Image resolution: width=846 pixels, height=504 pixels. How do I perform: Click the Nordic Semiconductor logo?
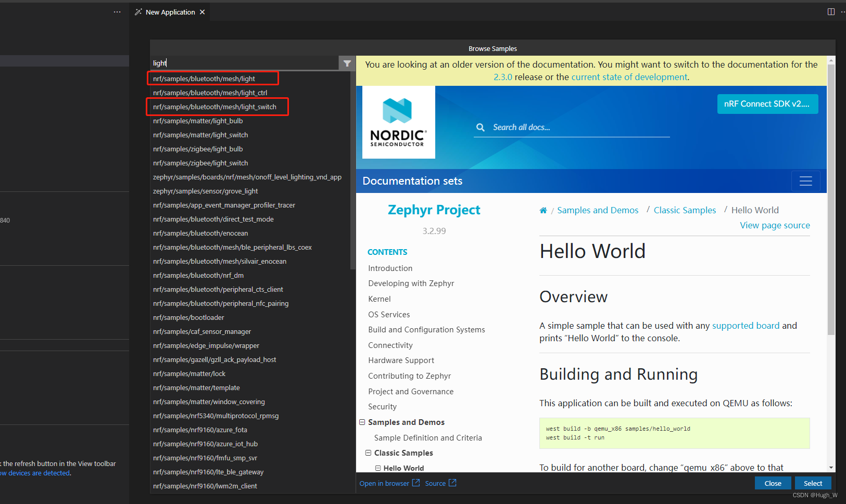tap(399, 122)
